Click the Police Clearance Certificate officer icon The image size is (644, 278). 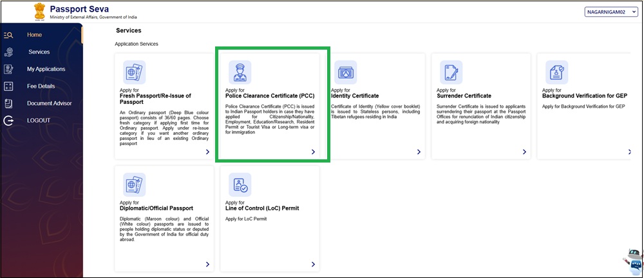240,72
